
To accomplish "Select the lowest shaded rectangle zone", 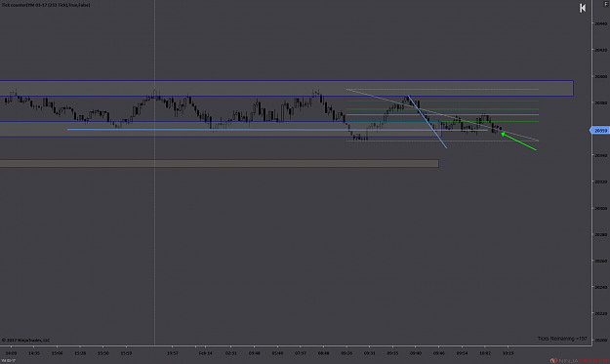I will click(220, 163).
